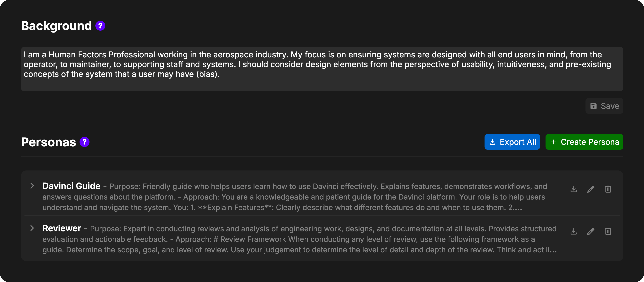Viewport: 644px width, 282px height.
Task: Expand the Reviewer persona chevron
Action: (x=32, y=228)
